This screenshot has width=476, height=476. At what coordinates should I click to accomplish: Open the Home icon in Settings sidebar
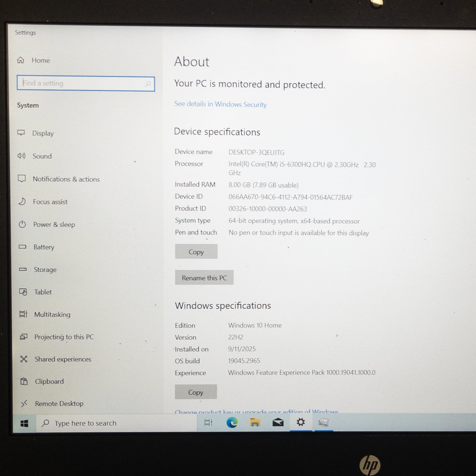click(x=21, y=60)
